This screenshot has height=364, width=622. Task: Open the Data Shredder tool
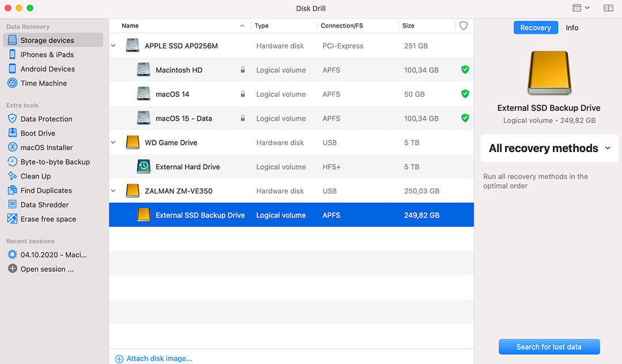(x=43, y=204)
